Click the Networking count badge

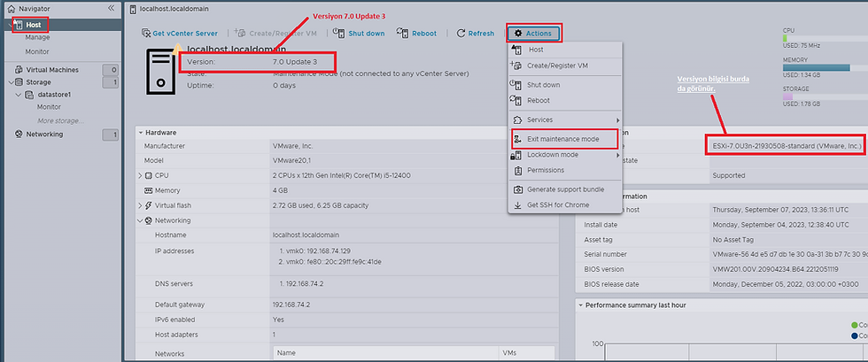111,135
